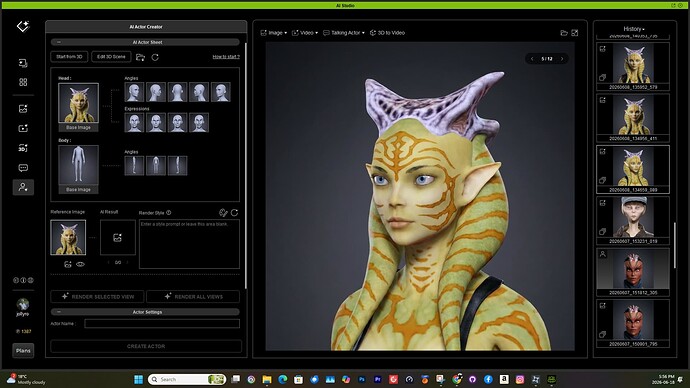The height and width of the screenshot is (388, 690).
Task: Click Start from 3D button
Action: click(x=69, y=57)
